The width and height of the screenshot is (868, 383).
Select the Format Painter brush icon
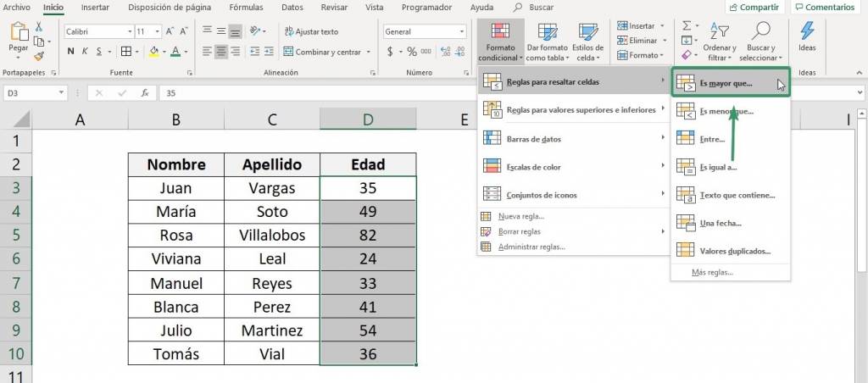(x=39, y=57)
